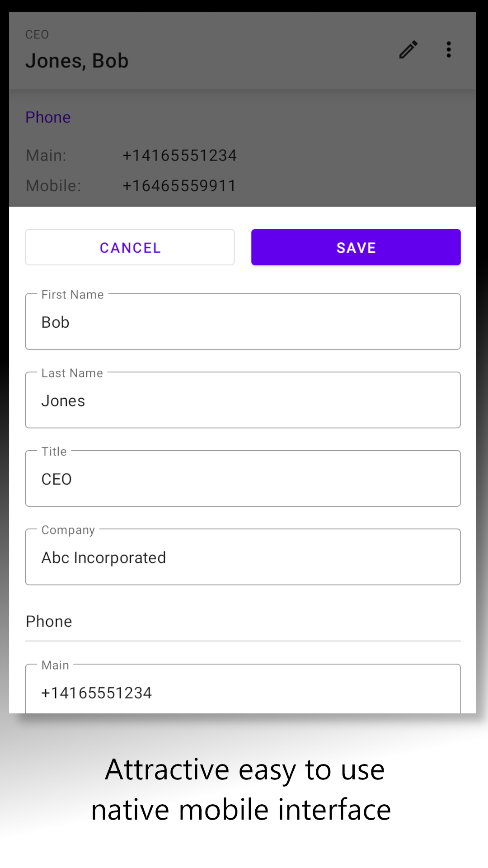
Task: Click the Company floating label
Action: 68,530
